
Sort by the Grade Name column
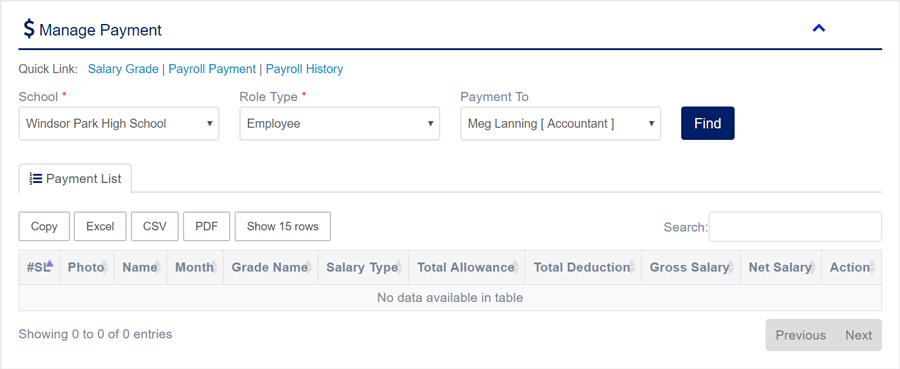pos(270,267)
